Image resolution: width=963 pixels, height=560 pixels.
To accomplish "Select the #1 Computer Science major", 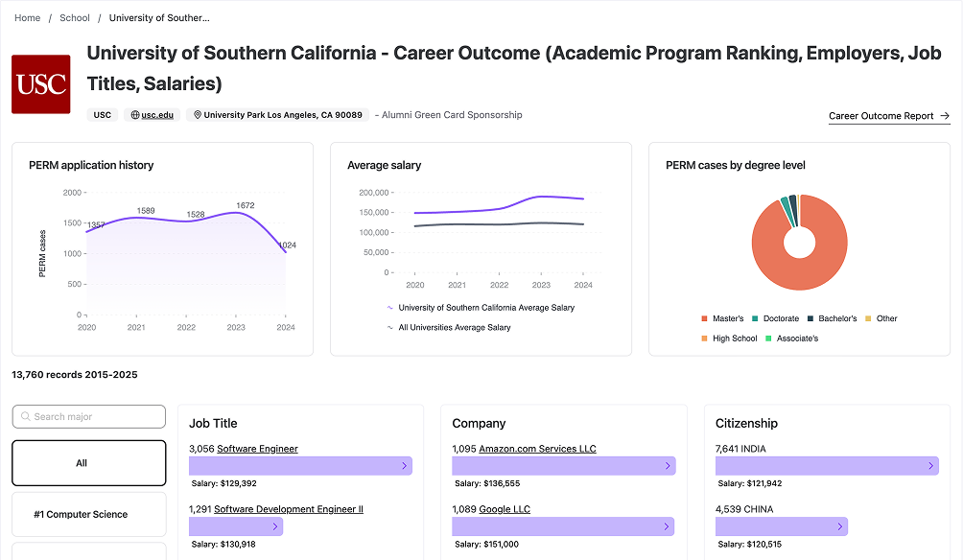I will [88, 515].
